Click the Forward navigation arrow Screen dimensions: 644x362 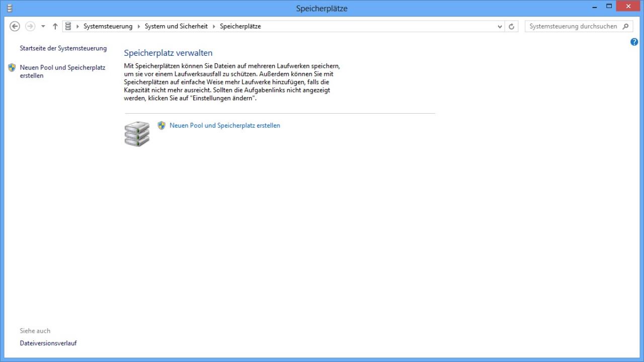[x=30, y=26]
